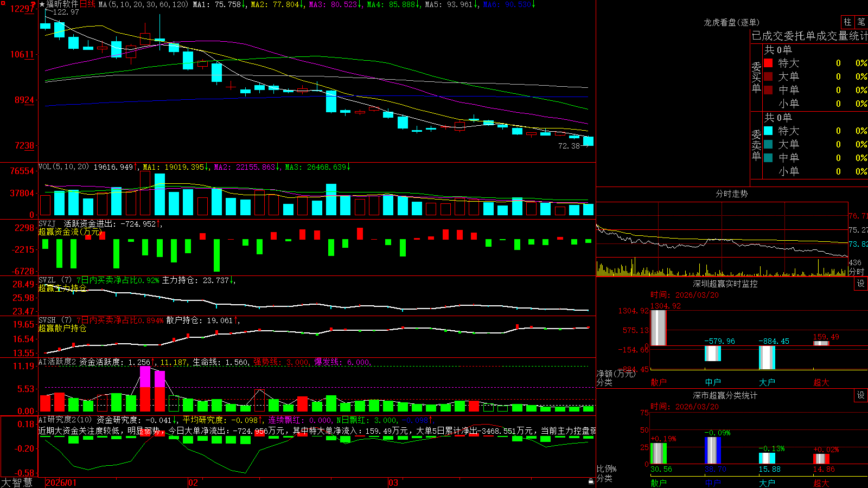Click the intraday 分时走势 mini chart

(x=722, y=239)
